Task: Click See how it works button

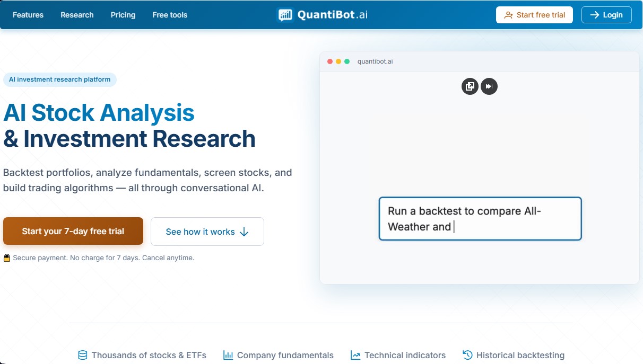Action: (207, 232)
